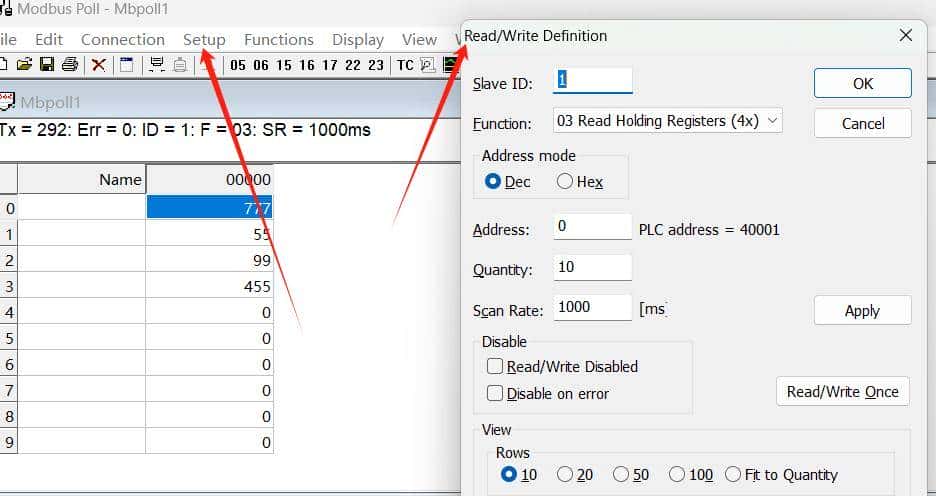Image resolution: width=936 pixels, height=496 pixels.
Task: Click function 05 write single coil button
Action: [238, 65]
